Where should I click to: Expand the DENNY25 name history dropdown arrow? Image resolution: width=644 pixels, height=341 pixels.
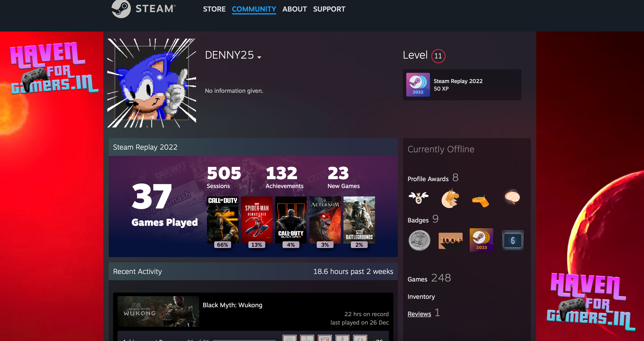coord(259,57)
